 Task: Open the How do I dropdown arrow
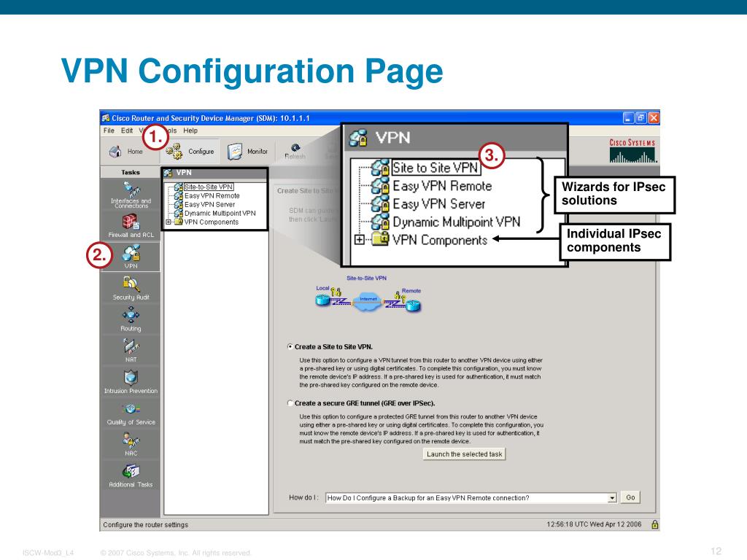[x=612, y=498]
